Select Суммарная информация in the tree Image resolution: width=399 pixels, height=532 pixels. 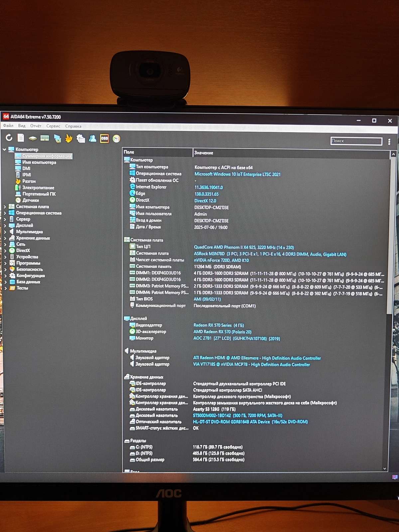pyautogui.click(x=47, y=156)
